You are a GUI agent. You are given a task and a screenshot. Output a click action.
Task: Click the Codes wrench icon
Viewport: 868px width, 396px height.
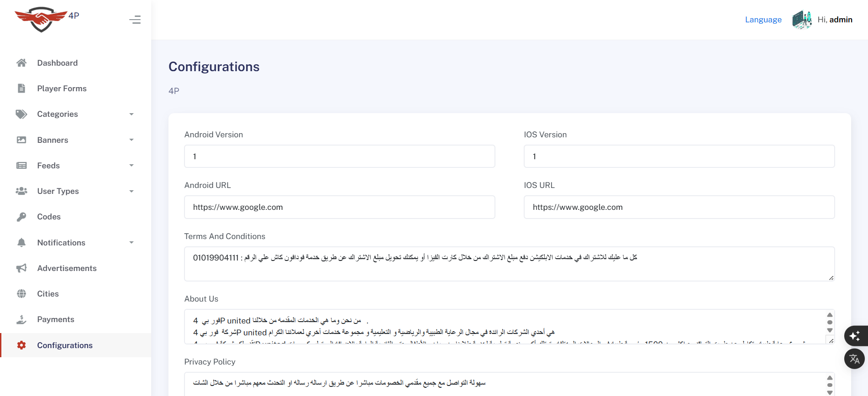pyautogui.click(x=21, y=217)
